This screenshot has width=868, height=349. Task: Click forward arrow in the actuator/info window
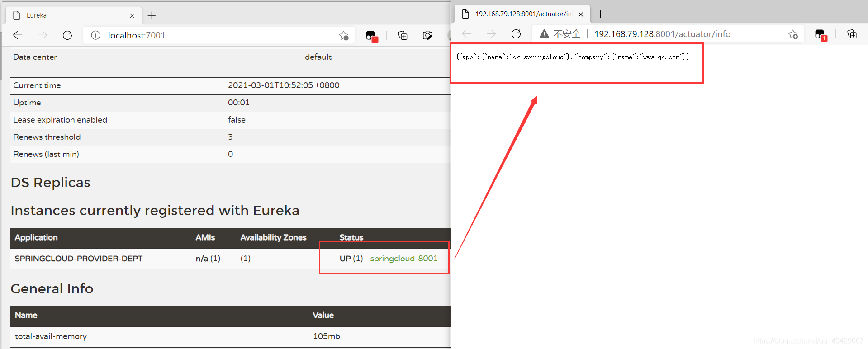[x=491, y=34]
